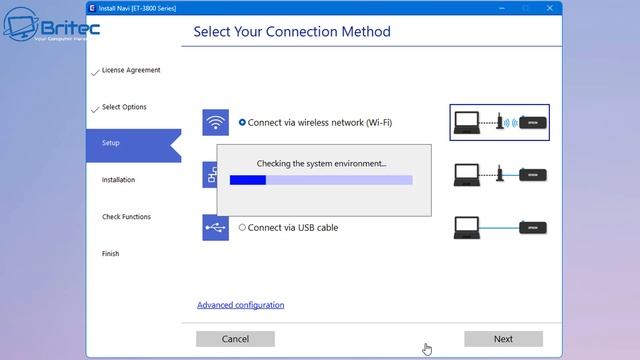
Task: Click the Checking the system environment text
Action: pyautogui.click(x=321, y=163)
